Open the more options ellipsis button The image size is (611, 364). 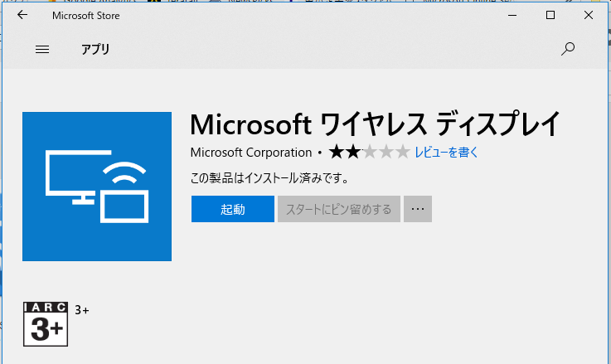[x=417, y=209]
